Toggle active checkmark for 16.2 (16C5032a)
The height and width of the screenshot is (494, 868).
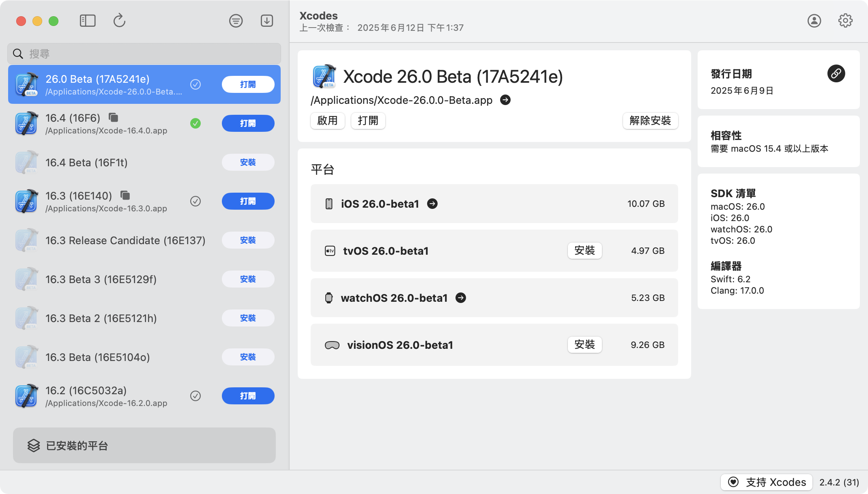196,396
